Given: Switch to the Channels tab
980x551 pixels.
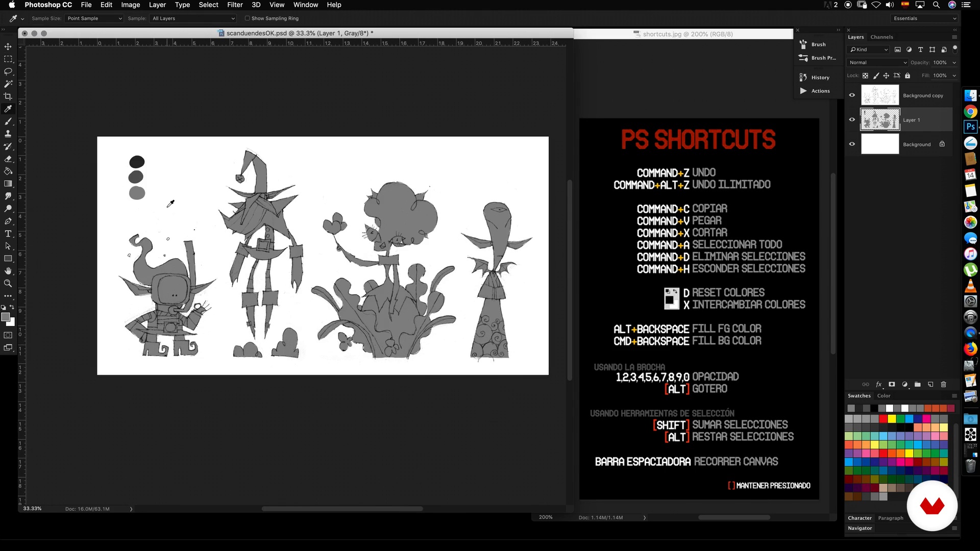Looking at the screenshot, I should pos(881,37).
